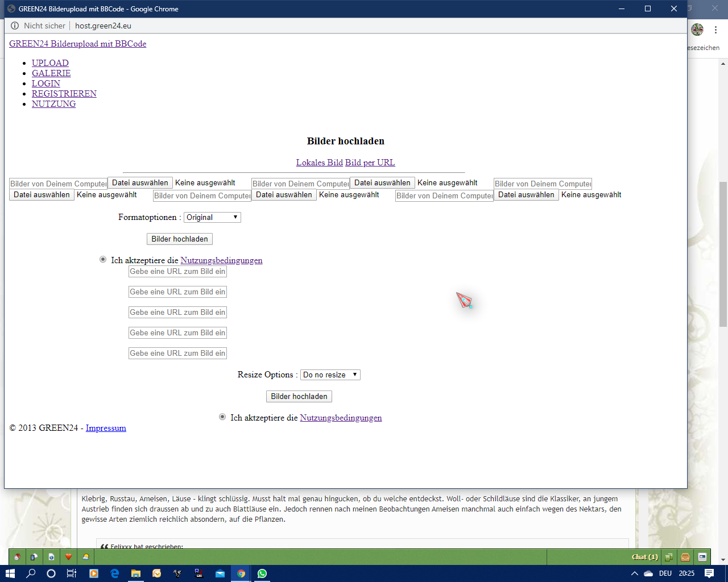
Task: Switch to Bild per URL tab
Action: point(370,163)
